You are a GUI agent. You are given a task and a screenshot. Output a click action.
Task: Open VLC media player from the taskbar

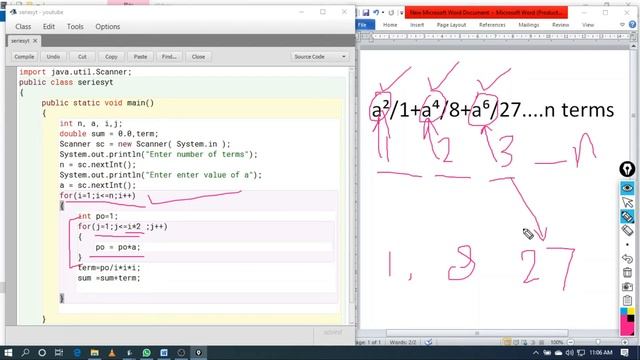(112, 353)
